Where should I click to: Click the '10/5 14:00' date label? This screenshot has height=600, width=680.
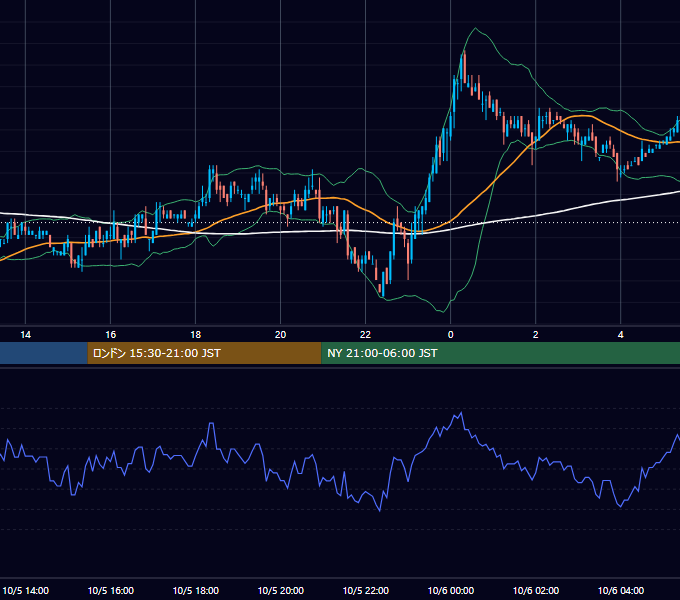tap(26, 590)
